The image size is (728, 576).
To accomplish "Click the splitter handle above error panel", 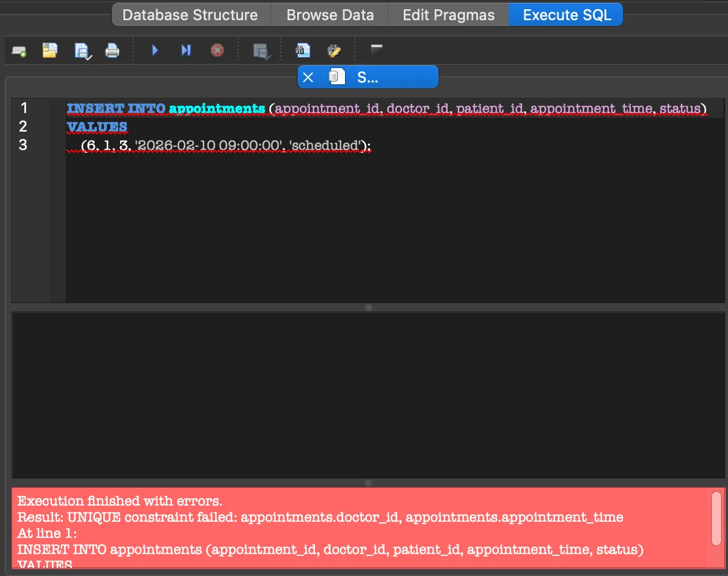I will (x=369, y=483).
